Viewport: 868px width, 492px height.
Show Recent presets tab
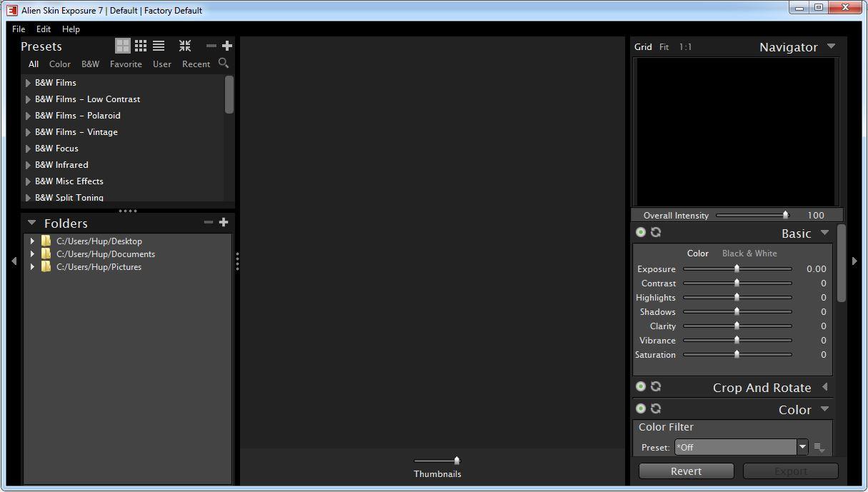click(196, 64)
